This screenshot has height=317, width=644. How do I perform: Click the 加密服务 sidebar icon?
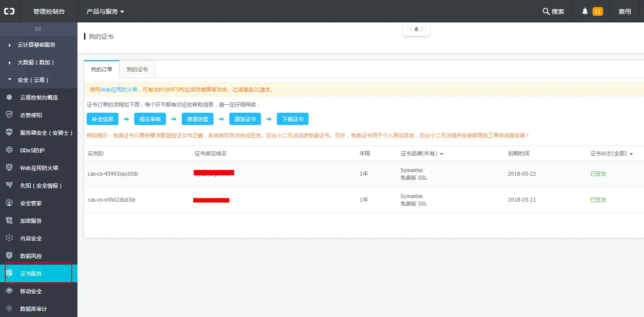(9, 221)
